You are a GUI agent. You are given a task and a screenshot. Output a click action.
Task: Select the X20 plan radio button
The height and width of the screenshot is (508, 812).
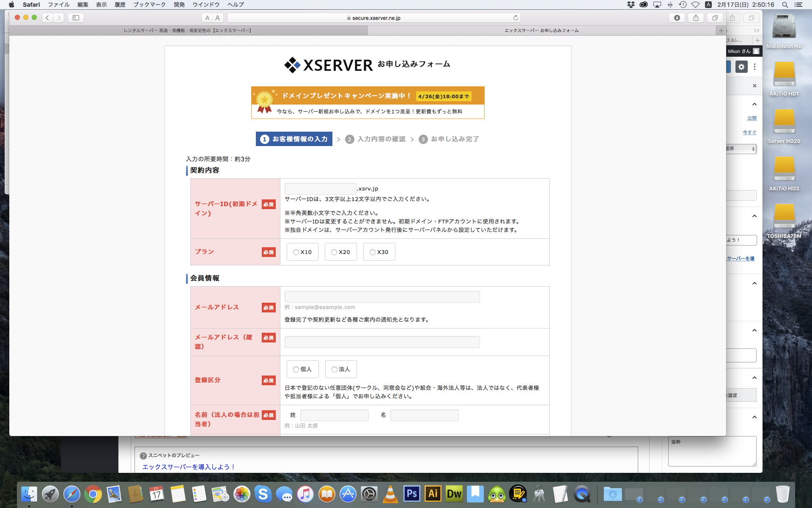[334, 252]
